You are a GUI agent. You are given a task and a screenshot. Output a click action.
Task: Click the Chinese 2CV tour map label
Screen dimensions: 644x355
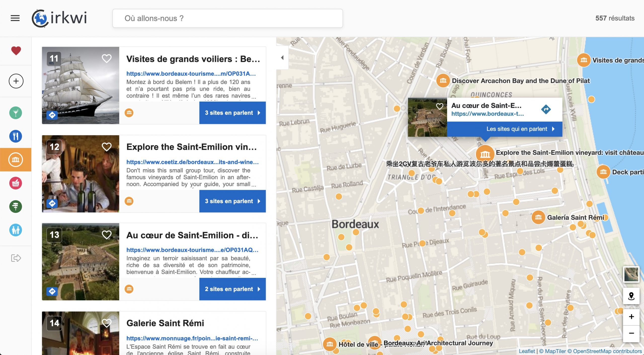pyautogui.click(x=480, y=164)
